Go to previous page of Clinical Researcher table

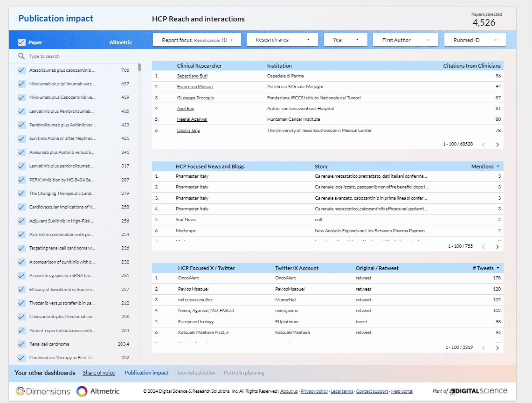(484, 145)
